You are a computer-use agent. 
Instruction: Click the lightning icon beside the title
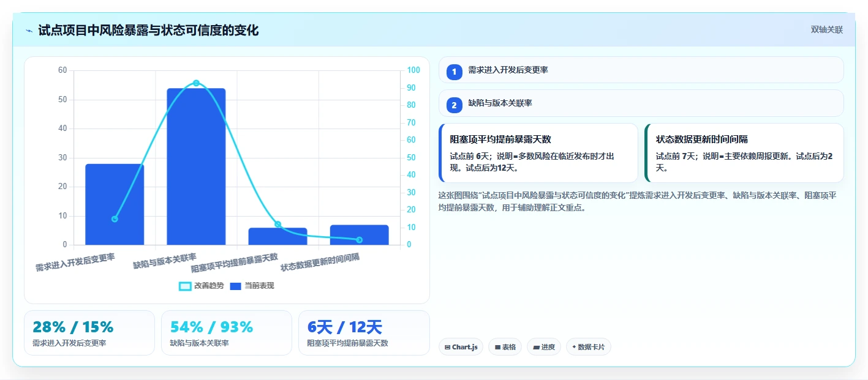tap(29, 30)
